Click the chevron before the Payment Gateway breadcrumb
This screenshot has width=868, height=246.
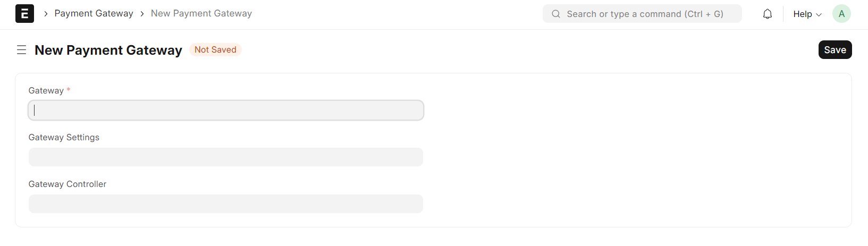(x=46, y=14)
